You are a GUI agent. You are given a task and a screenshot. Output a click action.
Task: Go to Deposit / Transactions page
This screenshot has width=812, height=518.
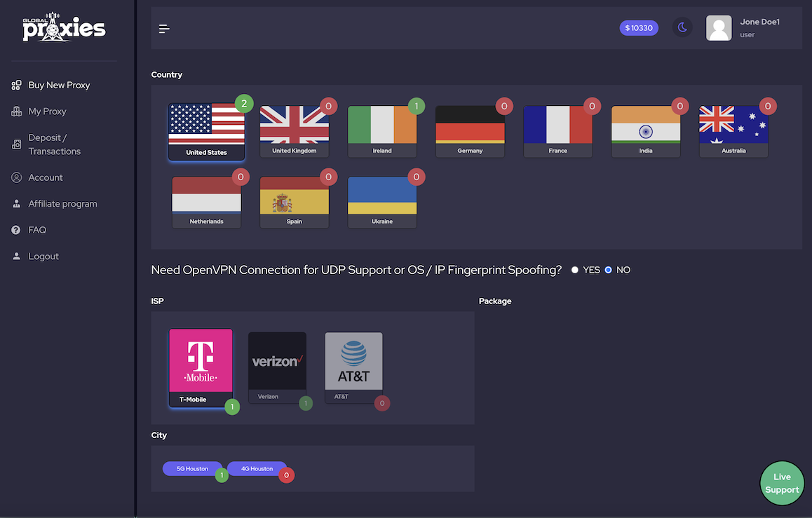(x=55, y=144)
